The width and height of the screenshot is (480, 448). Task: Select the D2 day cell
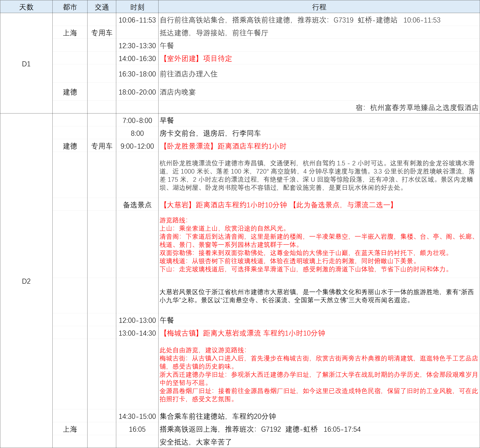click(26, 281)
